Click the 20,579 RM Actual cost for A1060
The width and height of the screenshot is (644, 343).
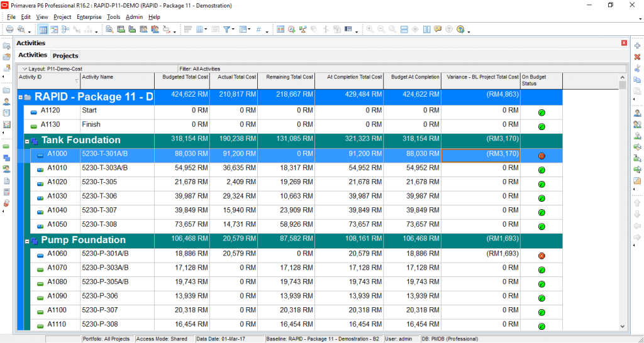(239, 254)
